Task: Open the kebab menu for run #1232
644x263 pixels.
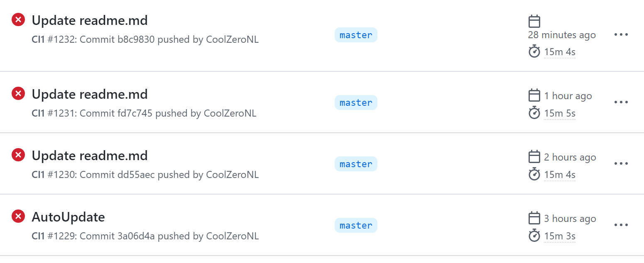Action: (x=621, y=34)
